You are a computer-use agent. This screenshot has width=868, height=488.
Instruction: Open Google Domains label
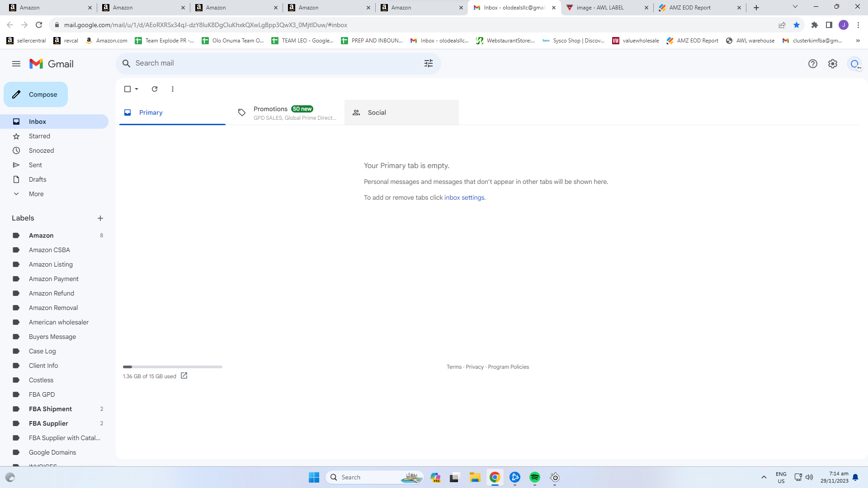54,452
